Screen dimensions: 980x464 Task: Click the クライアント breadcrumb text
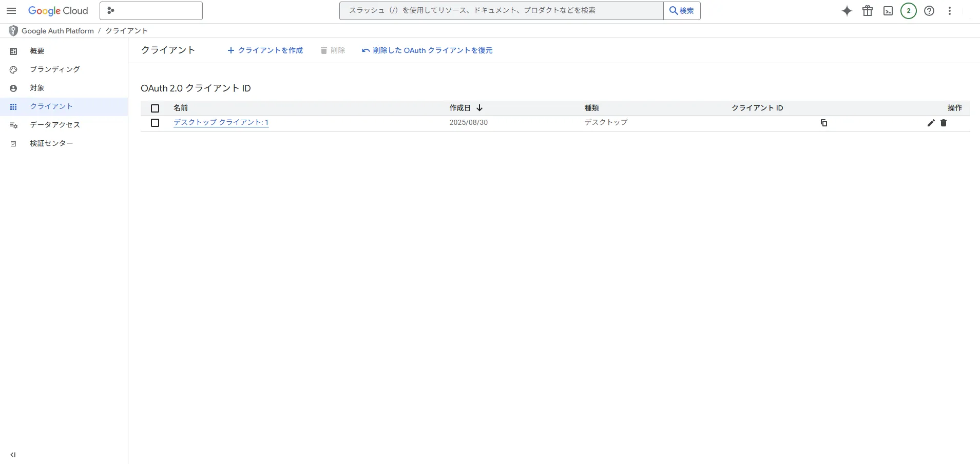point(126,31)
